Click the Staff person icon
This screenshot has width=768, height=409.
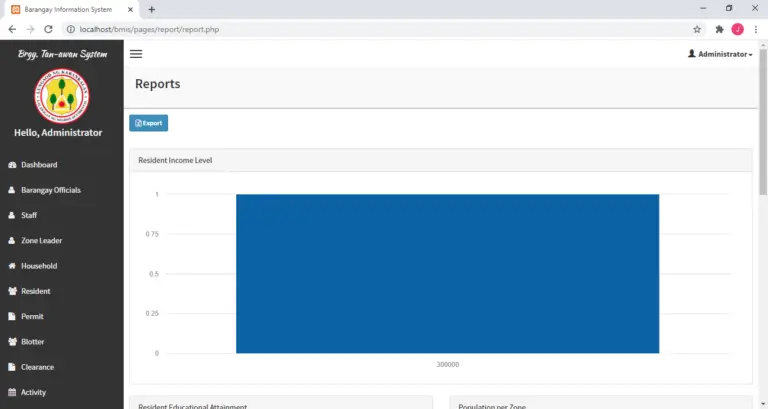[x=12, y=216]
